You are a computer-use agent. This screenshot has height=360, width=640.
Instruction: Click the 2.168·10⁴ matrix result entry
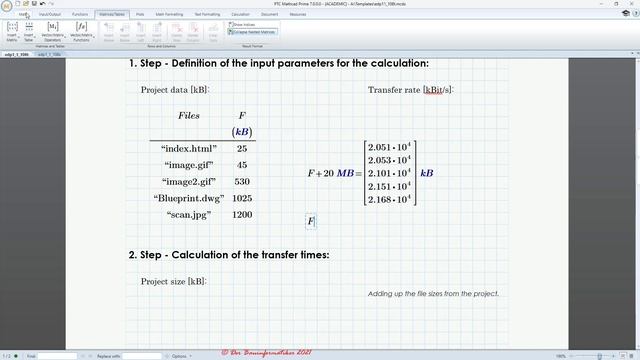(x=389, y=200)
